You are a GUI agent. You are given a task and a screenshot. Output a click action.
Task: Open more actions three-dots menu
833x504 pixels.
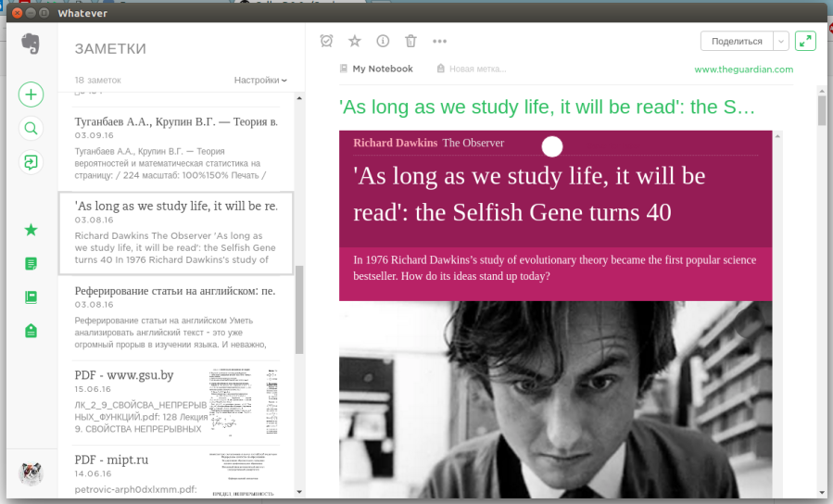439,41
